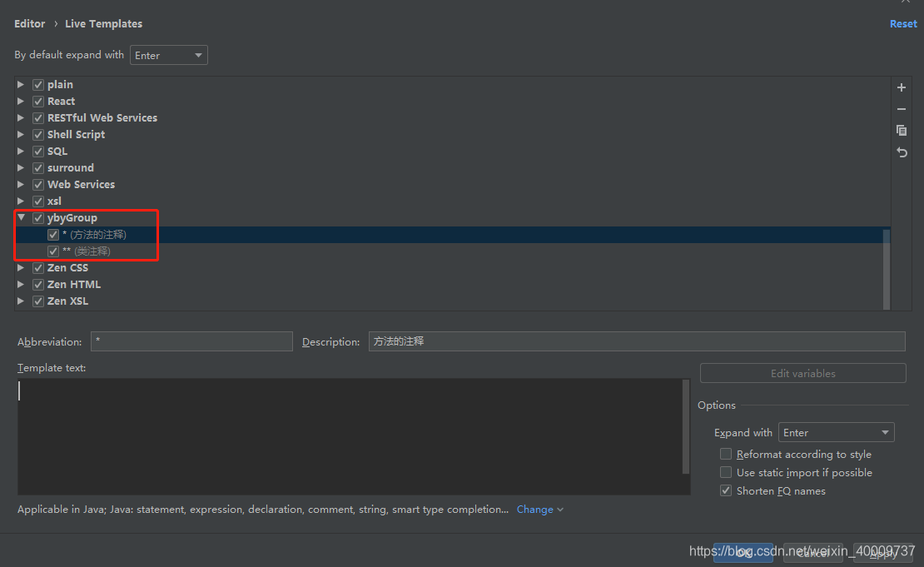
Task: Expand the Shell Script group arrow
Action: 21,134
